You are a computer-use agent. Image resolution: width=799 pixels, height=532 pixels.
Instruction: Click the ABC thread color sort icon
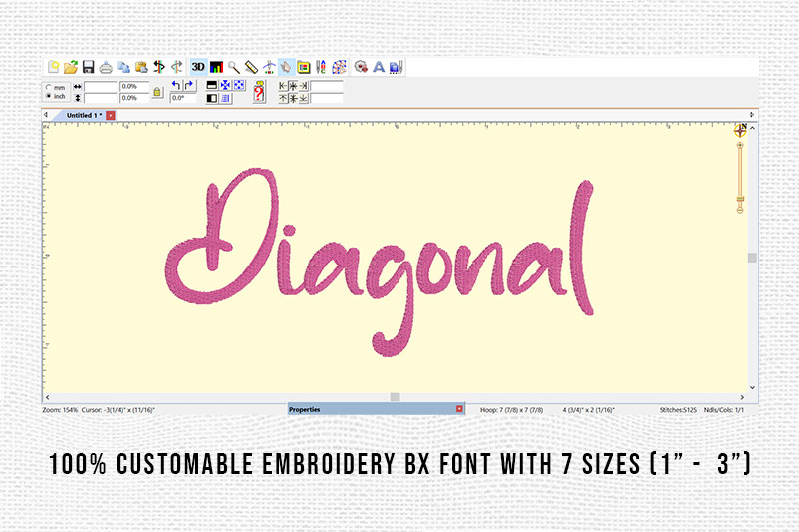pyautogui.click(x=321, y=67)
